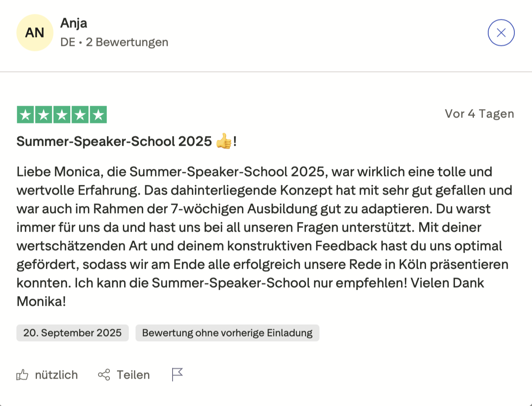Click the DE country code label
532x406 pixels.
[x=67, y=42]
